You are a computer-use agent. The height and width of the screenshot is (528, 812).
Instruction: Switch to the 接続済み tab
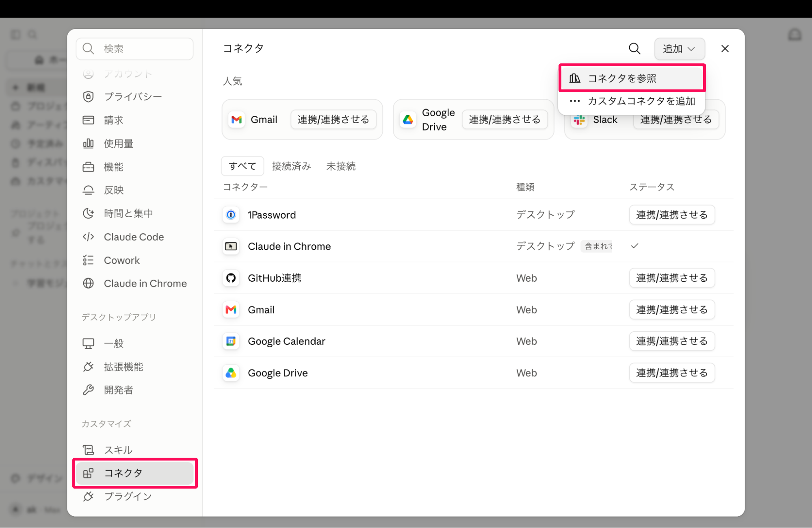click(291, 166)
